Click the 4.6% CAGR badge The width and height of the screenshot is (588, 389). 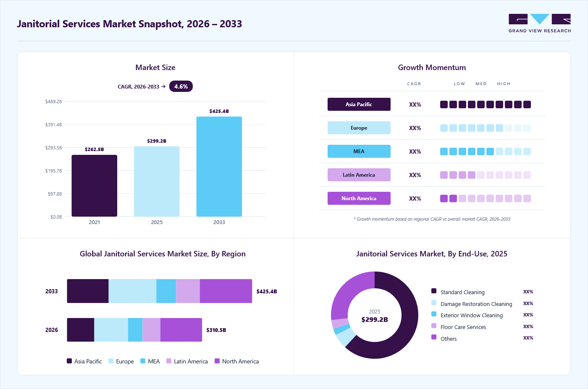pos(181,86)
